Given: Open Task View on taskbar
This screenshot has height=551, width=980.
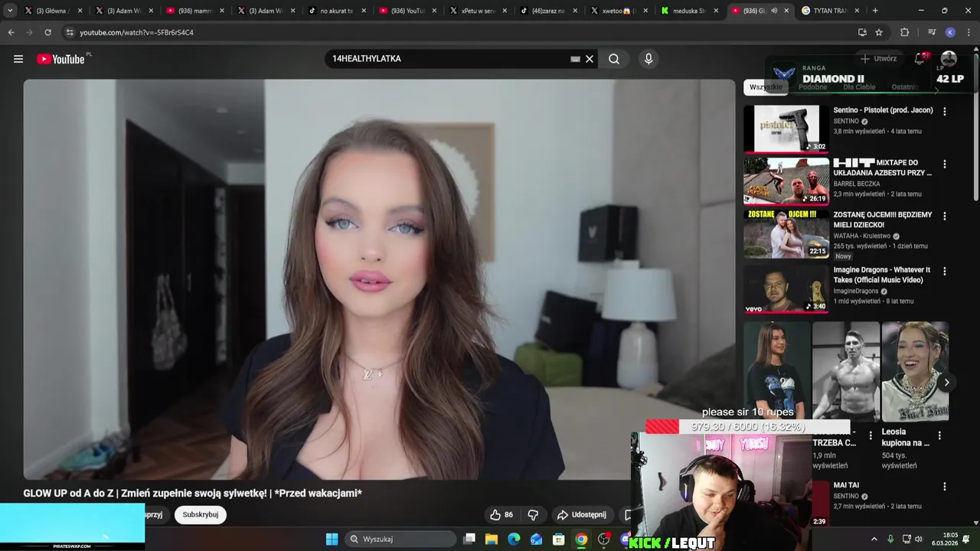Looking at the screenshot, I should pos(469,540).
